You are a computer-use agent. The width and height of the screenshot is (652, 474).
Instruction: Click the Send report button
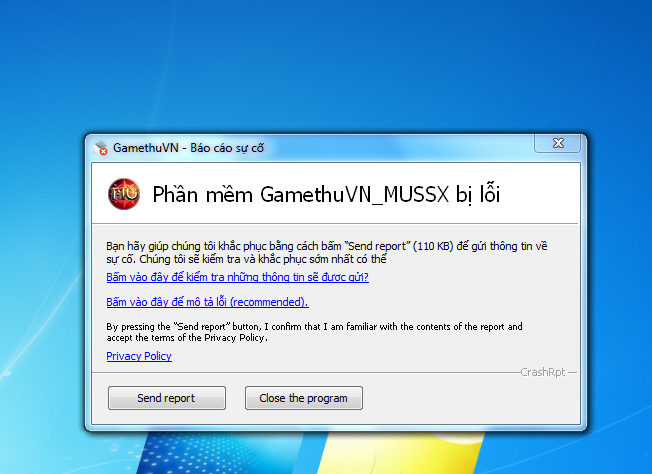pyautogui.click(x=167, y=398)
